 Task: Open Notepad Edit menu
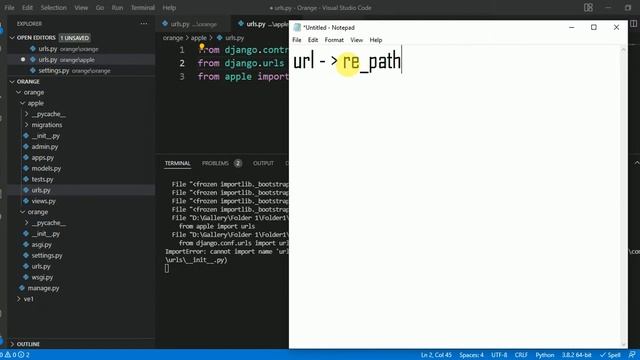click(313, 40)
